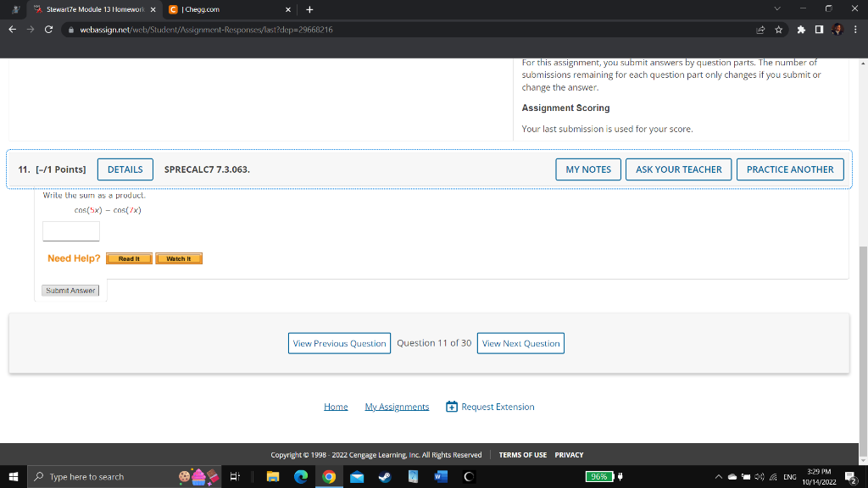Click the scrollbar down arrow

(x=863, y=460)
